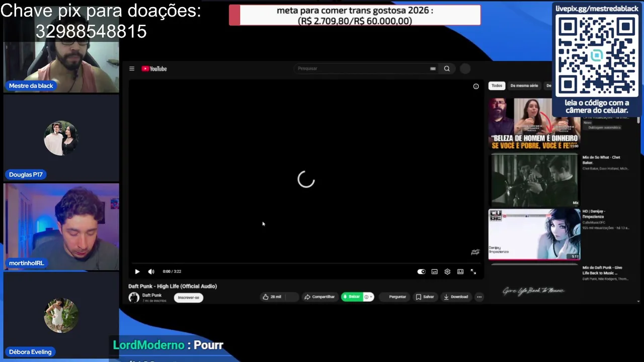Image resolution: width=644 pixels, height=362 pixels.
Task: Click the Mix de So What title
Action: click(601, 160)
